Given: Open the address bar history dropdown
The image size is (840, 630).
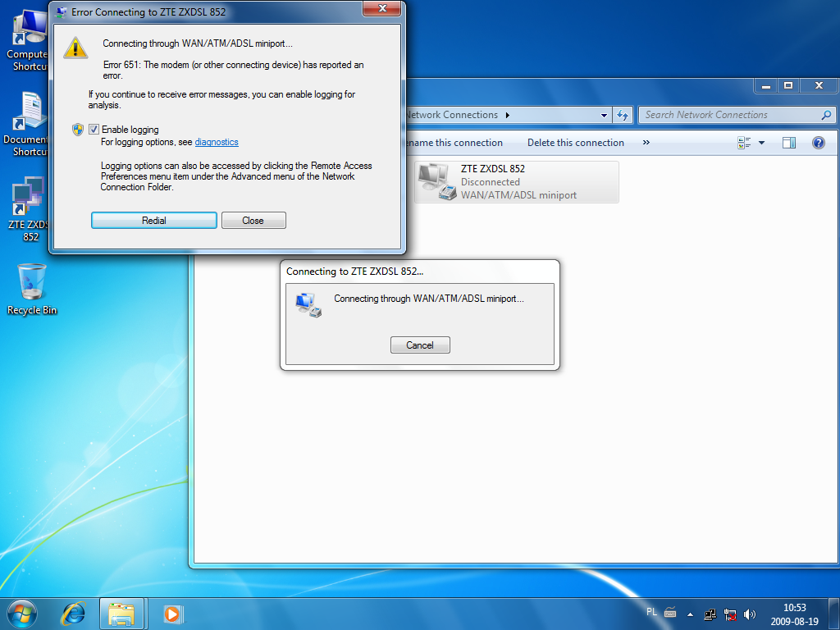Looking at the screenshot, I should click(605, 116).
